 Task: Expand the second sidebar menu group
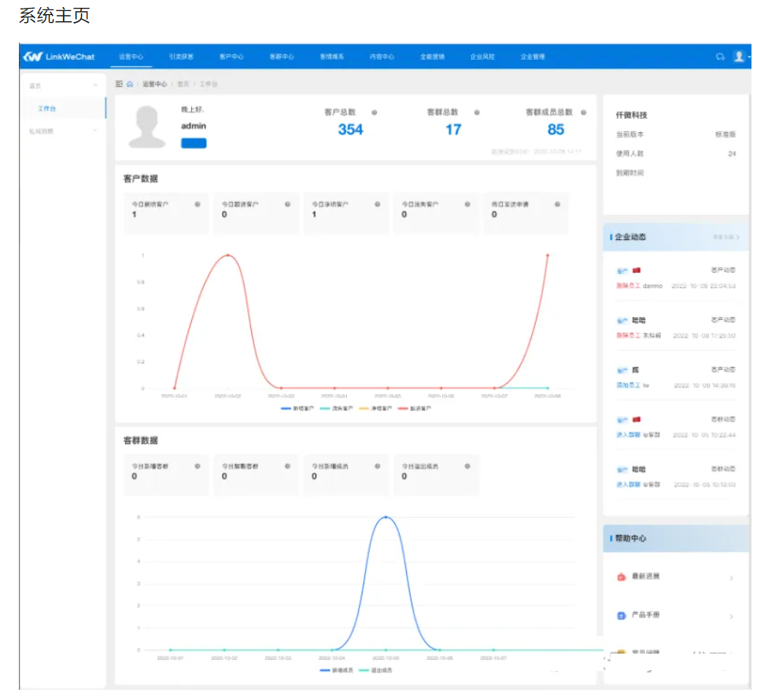(x=95, y=131)
